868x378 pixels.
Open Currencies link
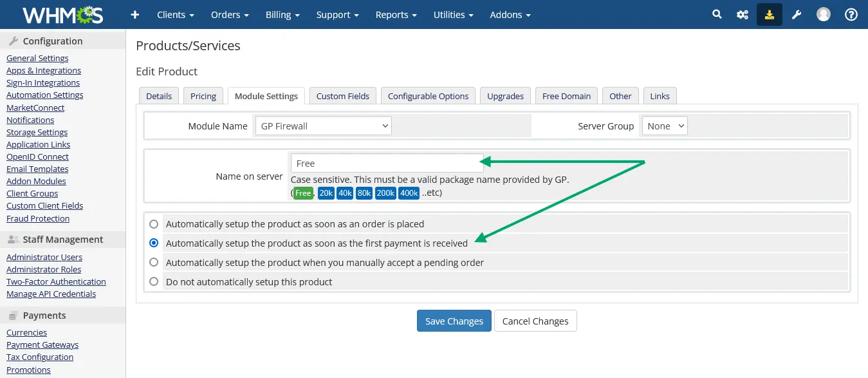tap(27, 332)
